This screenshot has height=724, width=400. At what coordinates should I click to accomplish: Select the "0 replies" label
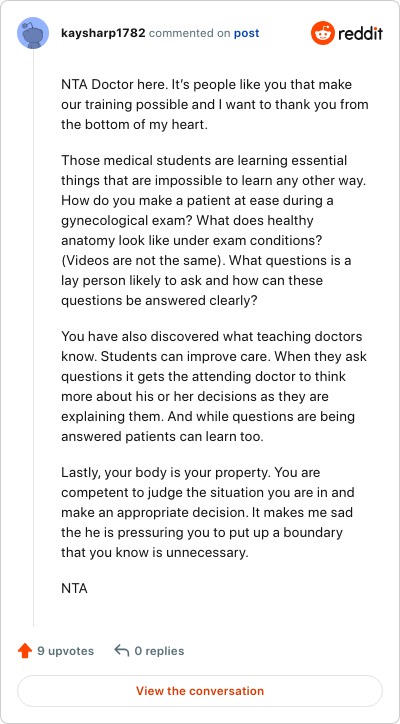pos(159,651)
